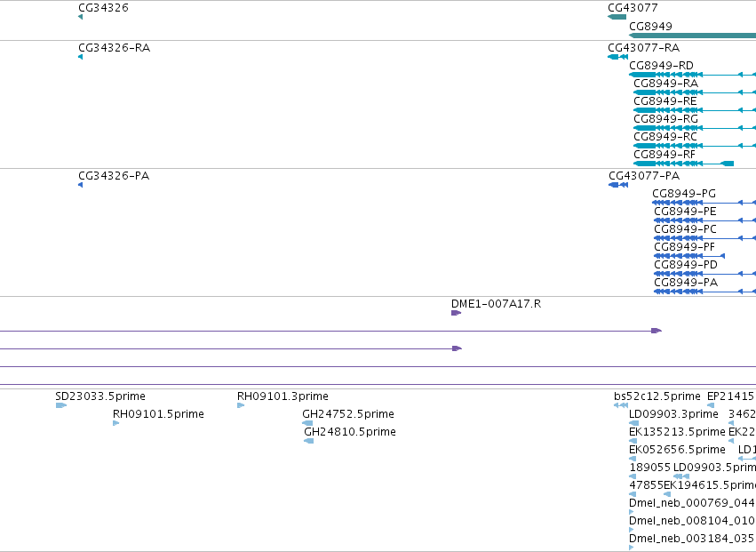Open the bs52c12.5prime EST label
Image resolution: width=756 pixels, height=552 pixels.
click(x=657, y=396)
